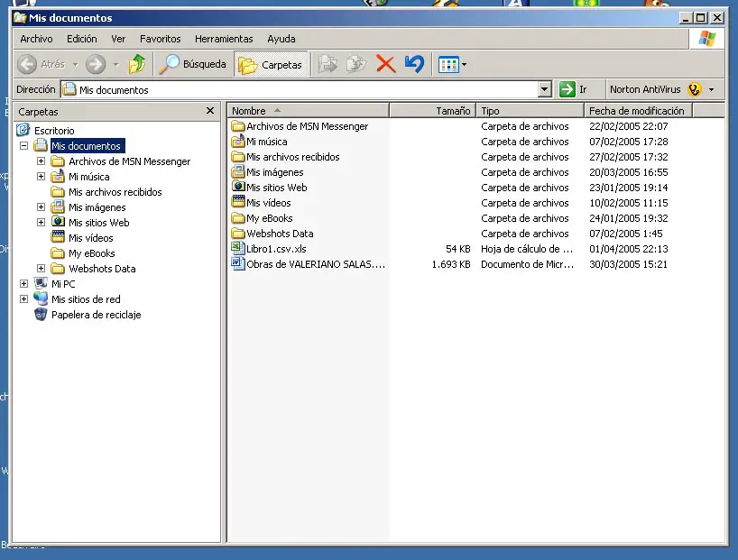The height and width of the screenshot is (560, 738).
Task: Sort by Nombre column header
Action: [309, 111]
